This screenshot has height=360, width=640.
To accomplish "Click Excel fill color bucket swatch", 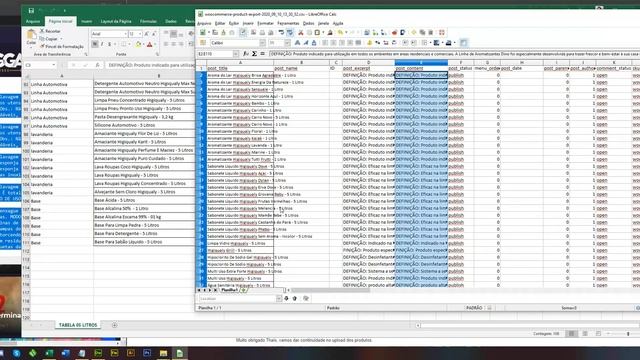I will click(x=138, y=44).
